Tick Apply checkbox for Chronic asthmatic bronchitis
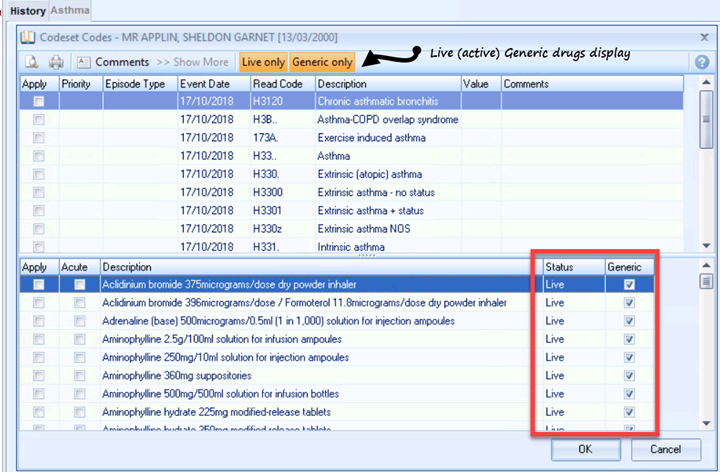The width and height of the screenshot is (720, 472). pyautogui.click(x=39, y=102)
